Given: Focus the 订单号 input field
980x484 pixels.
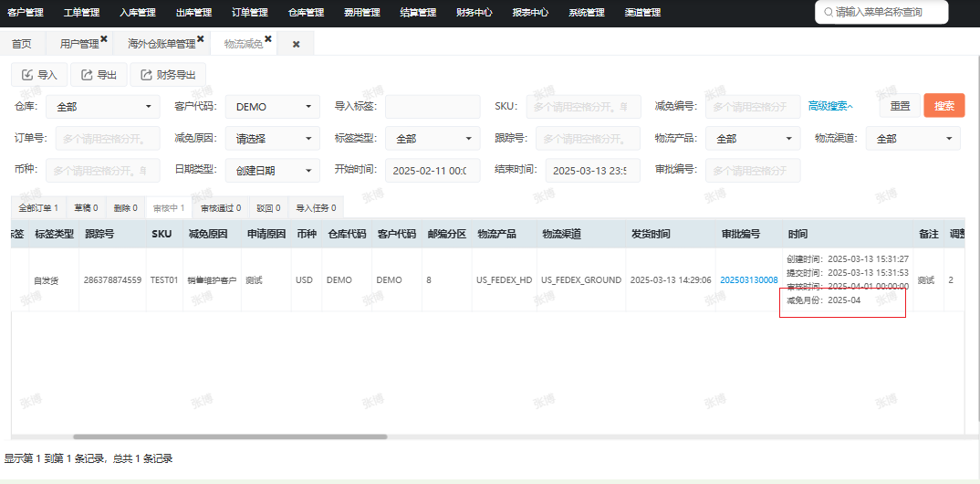Looking at the screenshot, I should click(108, 138).
